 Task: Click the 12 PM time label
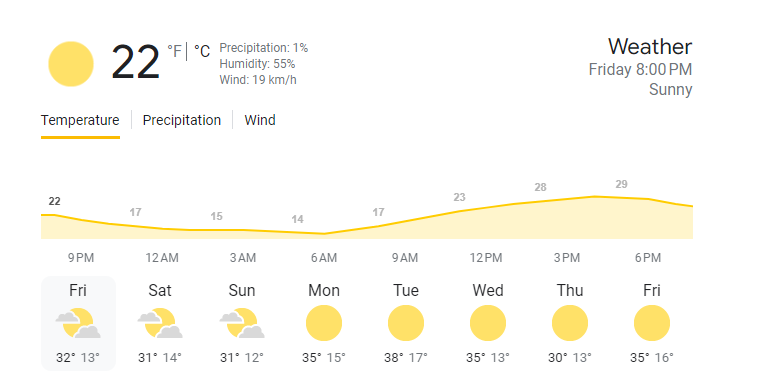tap(486, 258)
